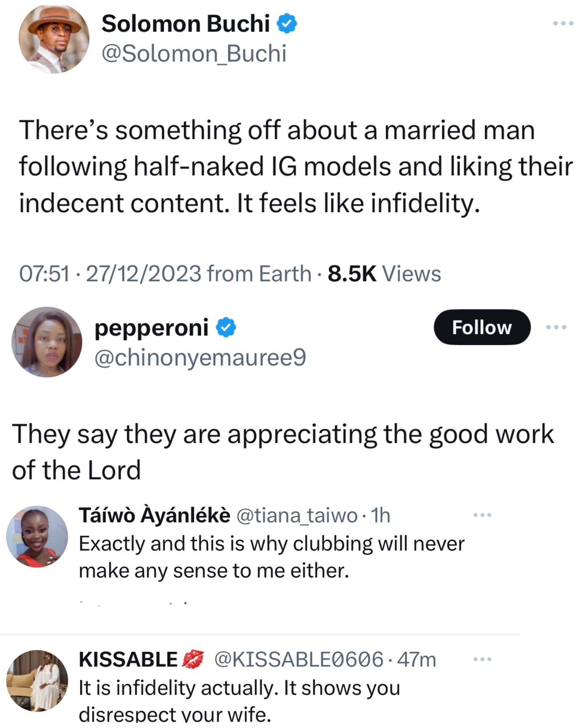Open the @chinonyemauree9 handle
Image resolution: width=578 pixels, height=728 pixels.
199,358
